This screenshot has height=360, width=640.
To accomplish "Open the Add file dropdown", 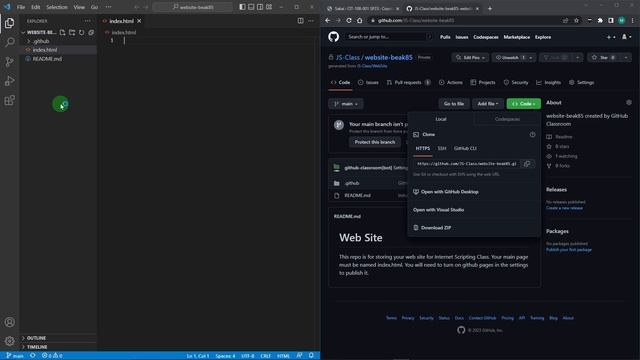I will click(488, 104).
